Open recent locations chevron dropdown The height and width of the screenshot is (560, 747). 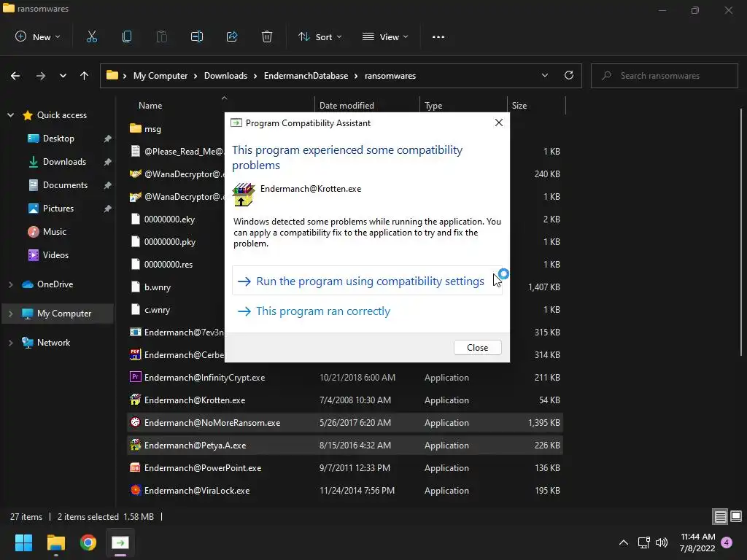(63, 76)
